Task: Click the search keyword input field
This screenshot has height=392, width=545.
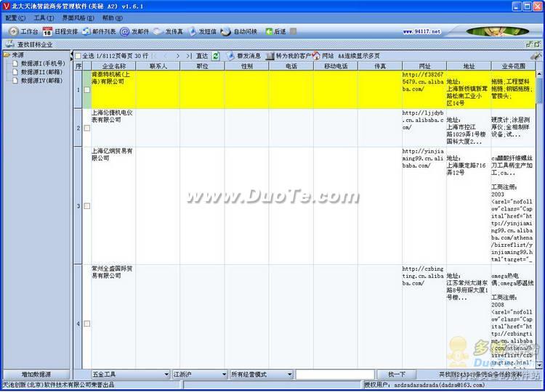Action: (335, 375)
